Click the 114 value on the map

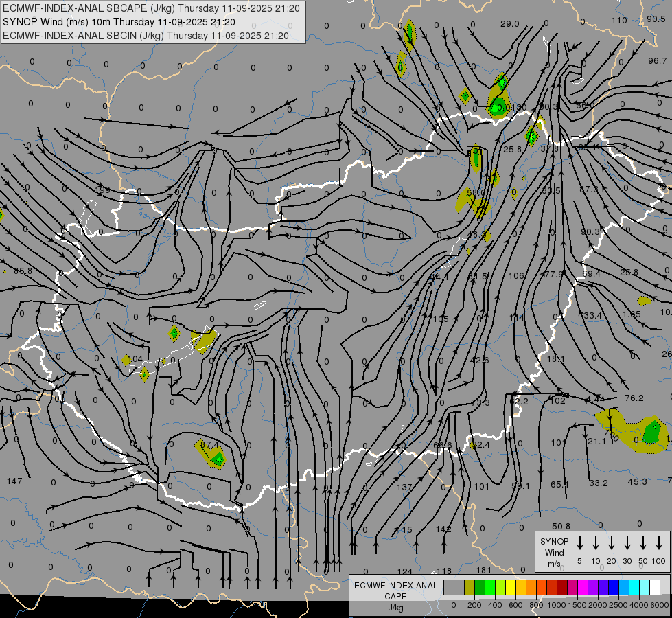click(517, 318)
